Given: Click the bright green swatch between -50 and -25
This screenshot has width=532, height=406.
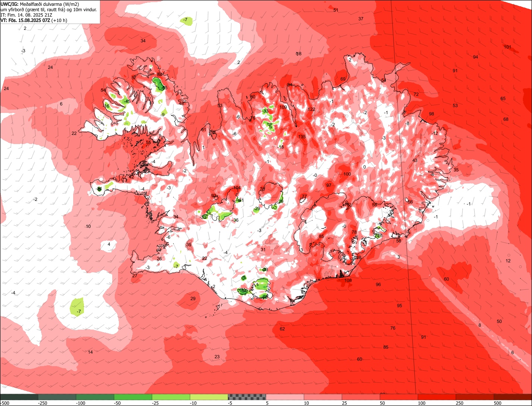Looking at the screenshot, I should click(133, 397).
